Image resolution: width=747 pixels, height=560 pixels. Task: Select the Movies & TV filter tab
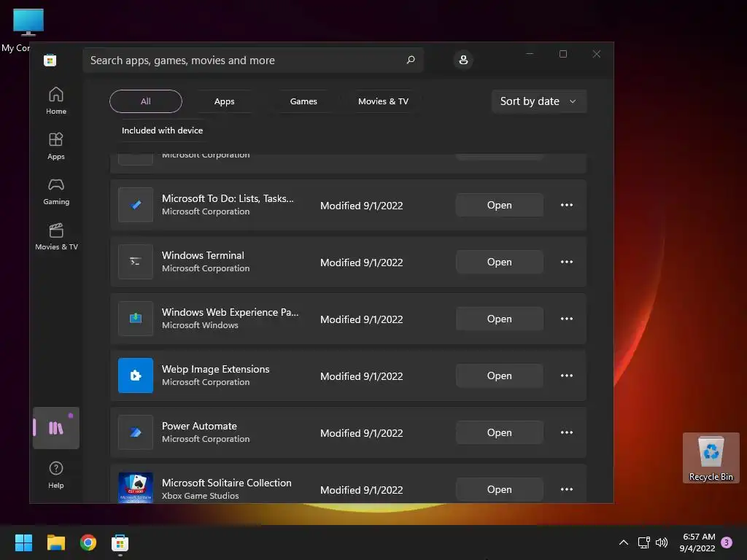[383, 101]
